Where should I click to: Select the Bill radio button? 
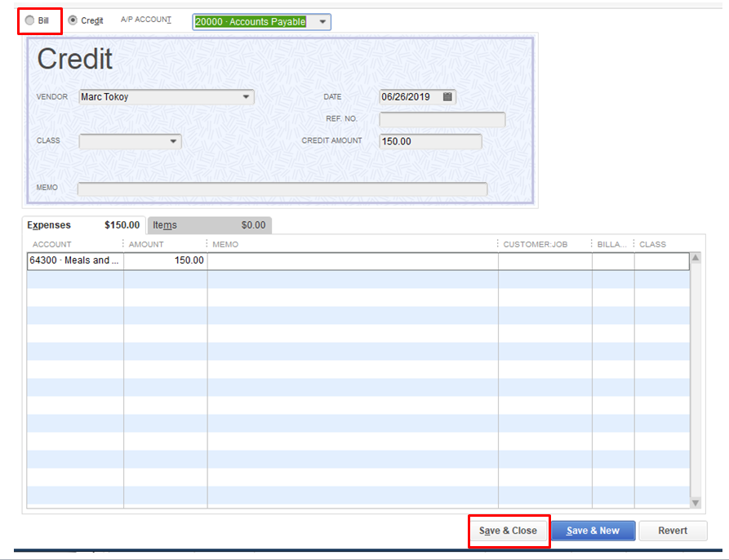(x=29, y=20)
